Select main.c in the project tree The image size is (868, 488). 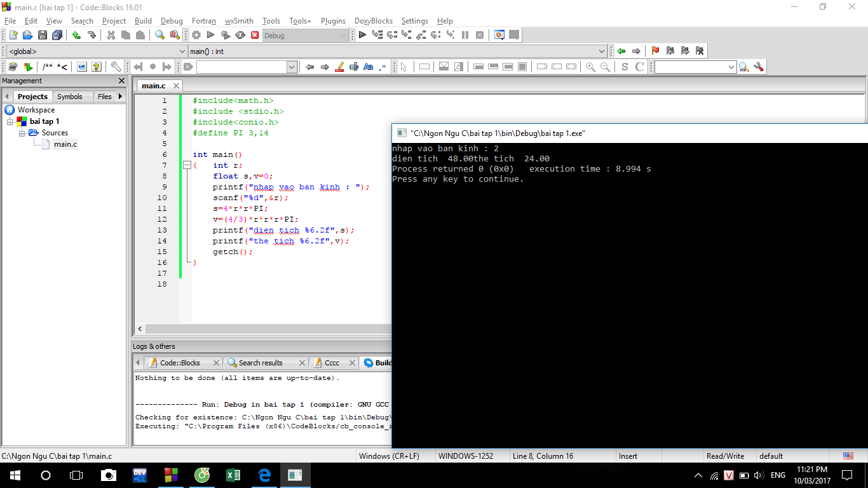65,144
